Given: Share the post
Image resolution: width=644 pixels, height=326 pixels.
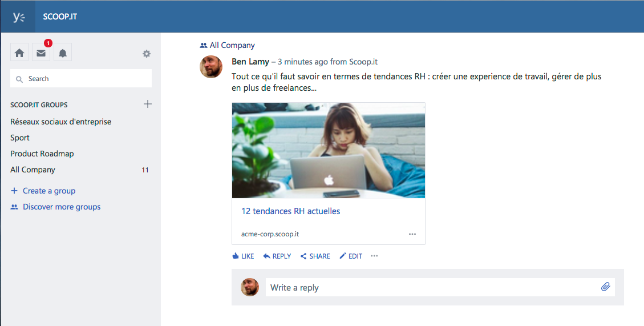Looking at the screenshot, I should pos(315,256).
